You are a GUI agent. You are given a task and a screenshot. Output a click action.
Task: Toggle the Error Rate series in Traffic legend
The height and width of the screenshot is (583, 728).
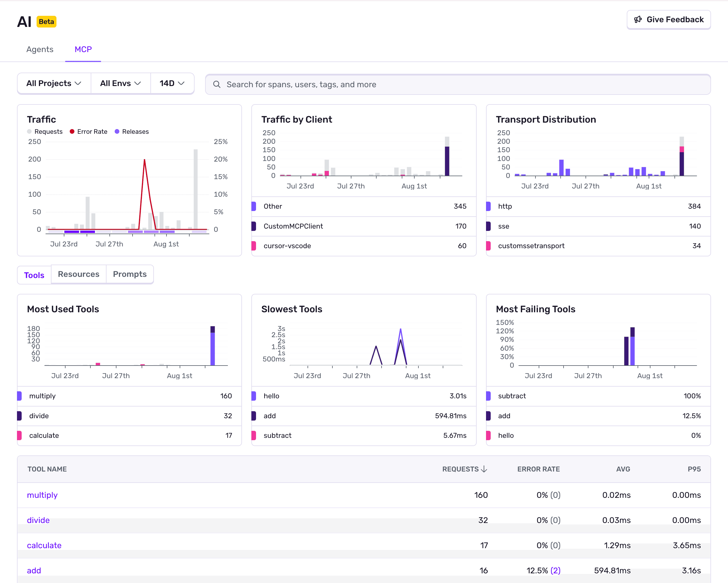tap(88, 131)
